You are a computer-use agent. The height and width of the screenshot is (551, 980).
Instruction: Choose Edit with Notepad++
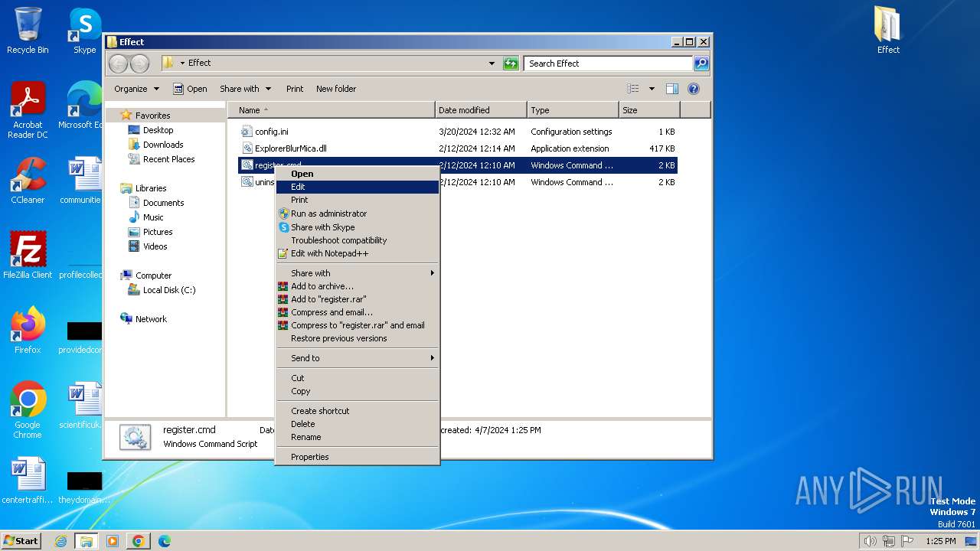[358, 253]
